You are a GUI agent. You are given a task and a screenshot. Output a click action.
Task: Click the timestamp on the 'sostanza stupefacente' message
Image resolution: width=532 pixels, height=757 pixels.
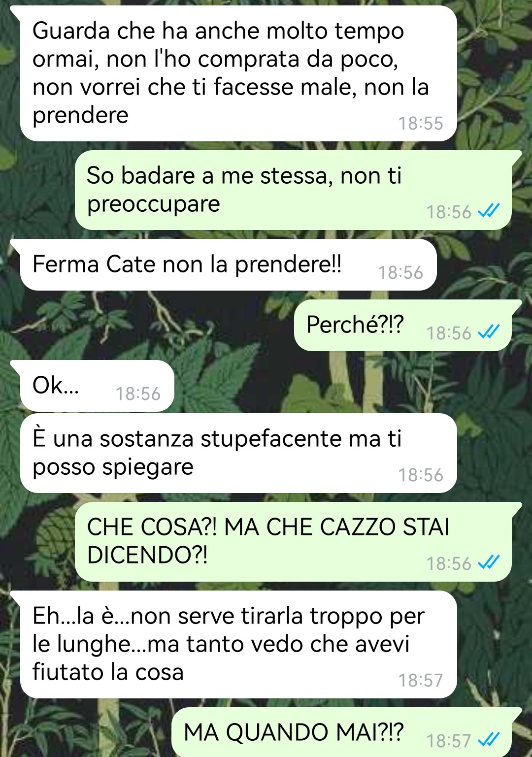(421, 475)
